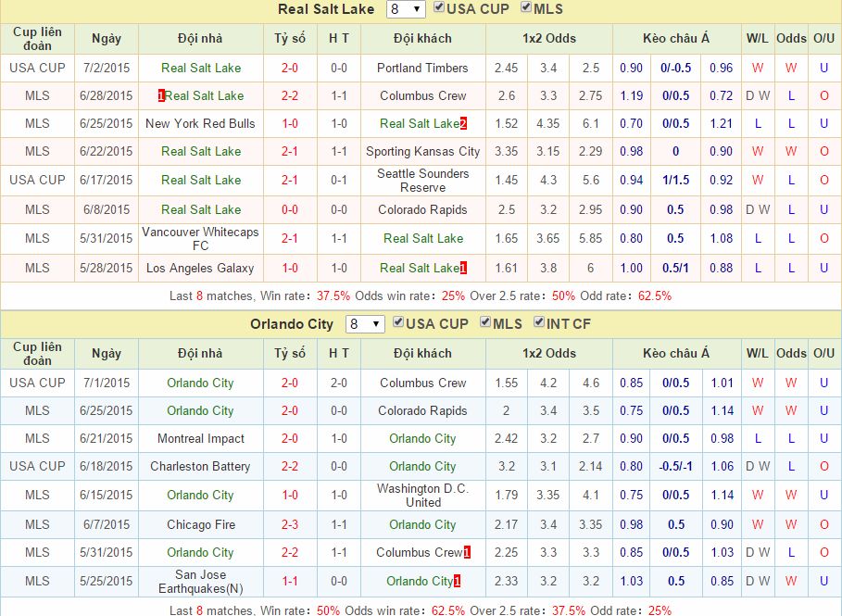Click the red card badge in the San Jose Earthquakes match
Screen dimensions: 842x616
[x=457, y=581]
